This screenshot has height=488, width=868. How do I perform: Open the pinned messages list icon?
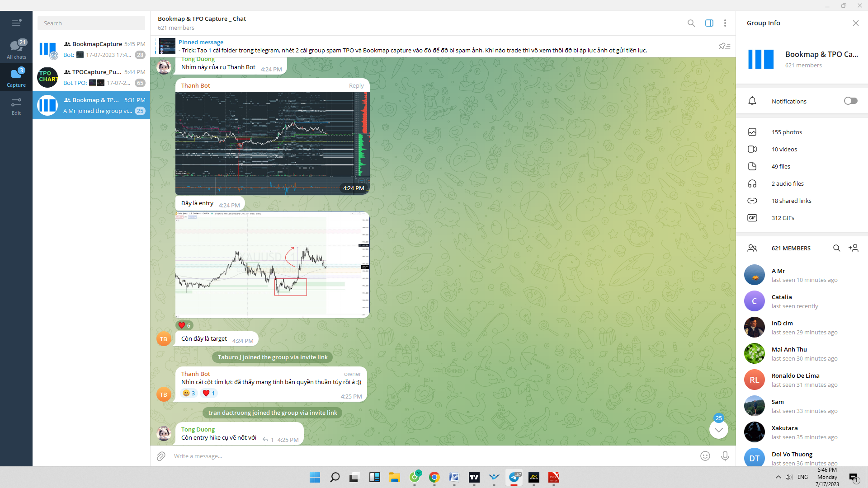coord(725,46)
